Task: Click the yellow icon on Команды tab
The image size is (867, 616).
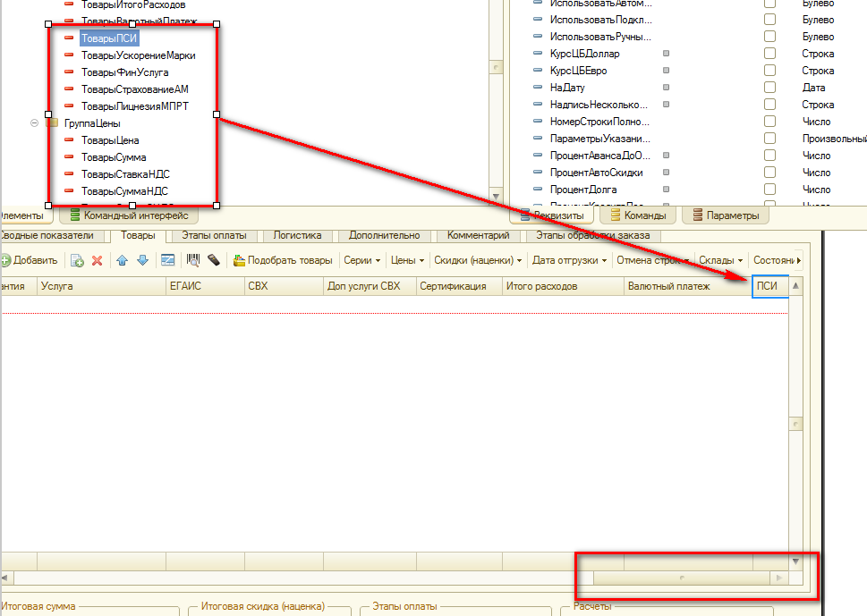Action: pos(615,215)
